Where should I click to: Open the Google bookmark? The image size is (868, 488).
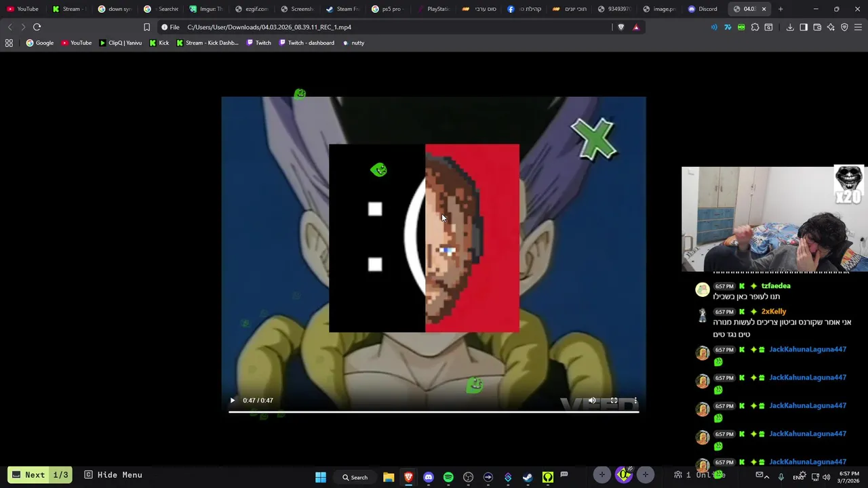(39, 43)
